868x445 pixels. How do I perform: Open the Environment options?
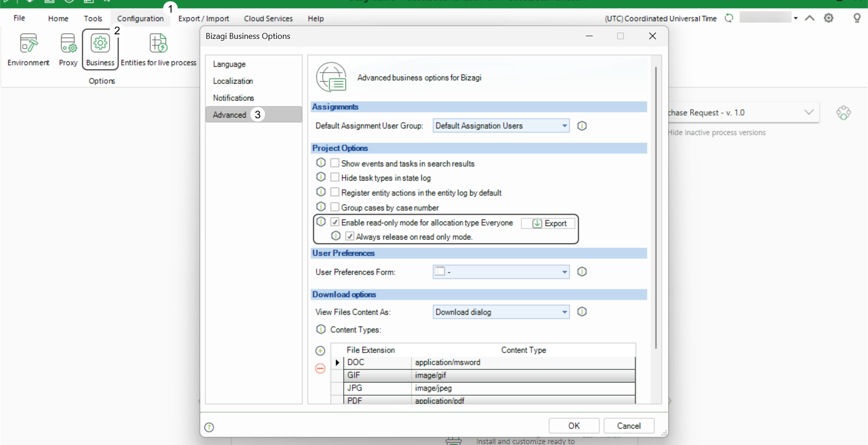coord(28,49)
